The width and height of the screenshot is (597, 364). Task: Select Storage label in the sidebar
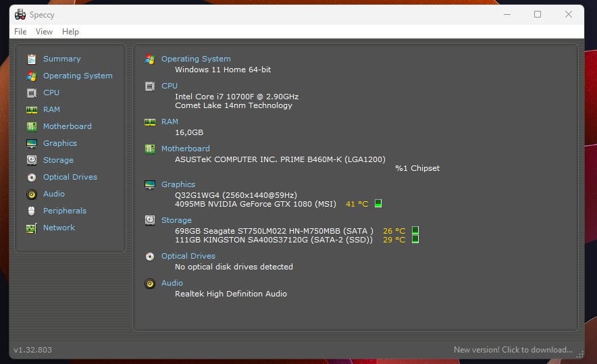tap(58, 160)
